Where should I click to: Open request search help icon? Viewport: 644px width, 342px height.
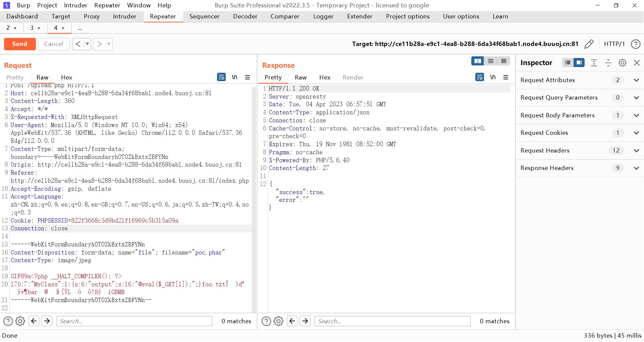coord(8,321)
